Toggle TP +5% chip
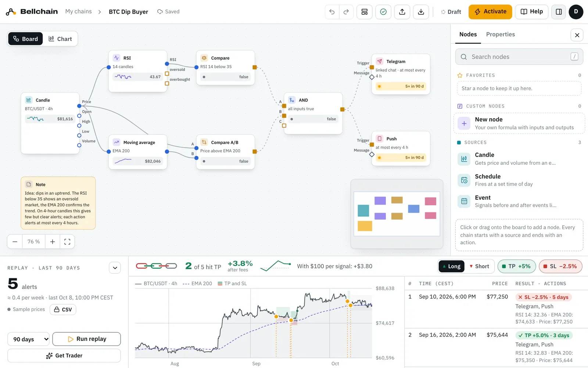 click(x=516, y=266)
